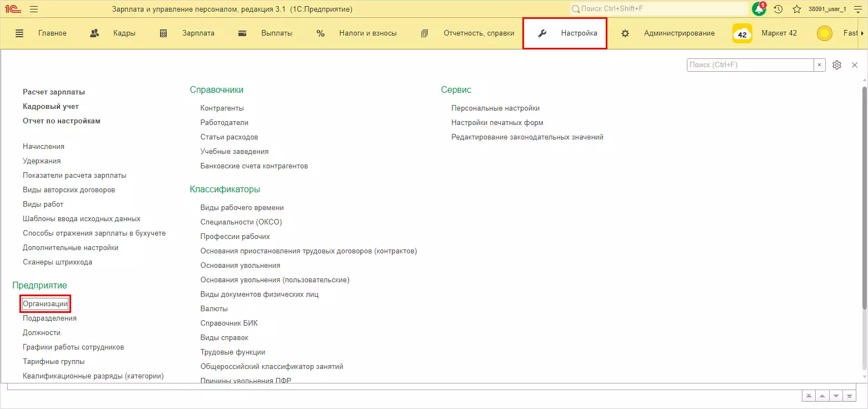This screenshot has height=409, width=868.
Task: Open Персональные настройки link
Action: pos(495,108)
